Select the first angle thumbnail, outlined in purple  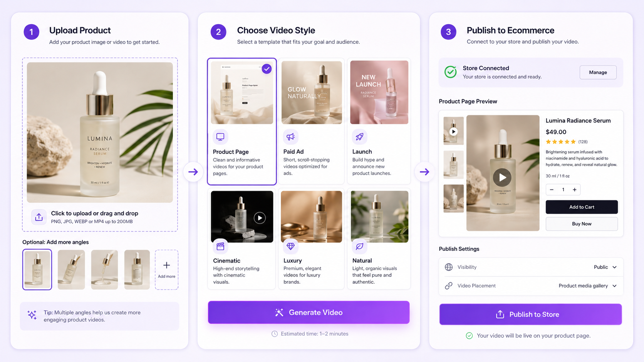[37, 270]
